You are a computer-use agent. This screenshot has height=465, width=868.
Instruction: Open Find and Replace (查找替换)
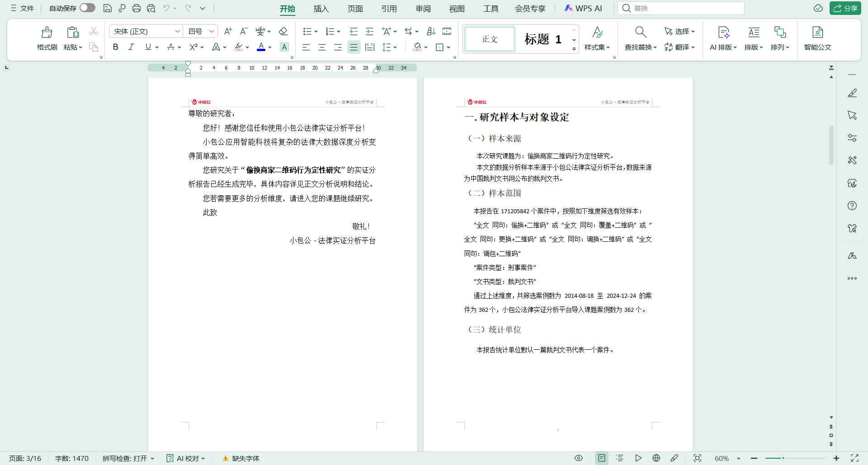tap(640, 38)
